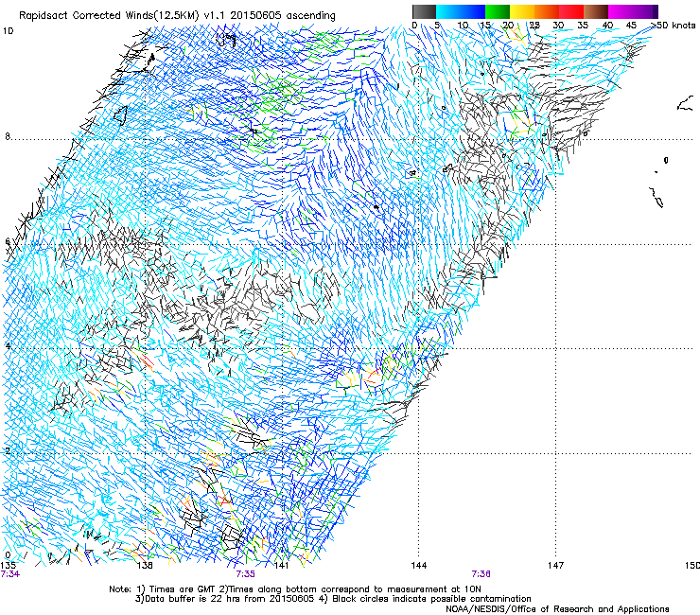Click the dark purple 45-50 knots legend segment

[645, 11]
